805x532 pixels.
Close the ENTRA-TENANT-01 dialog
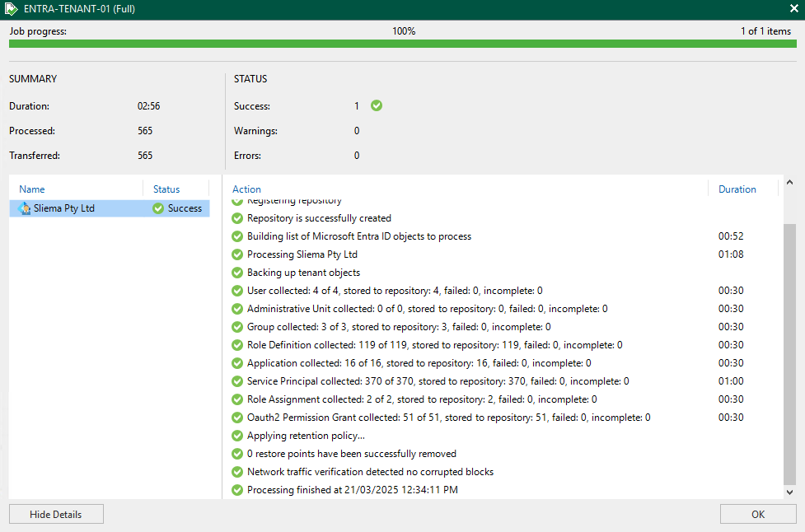pos(793,9)
